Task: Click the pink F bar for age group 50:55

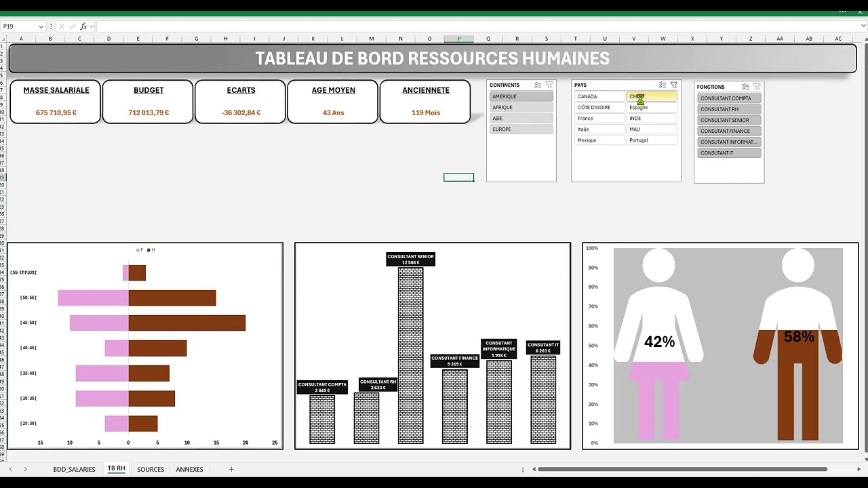Action: point(93,298)
